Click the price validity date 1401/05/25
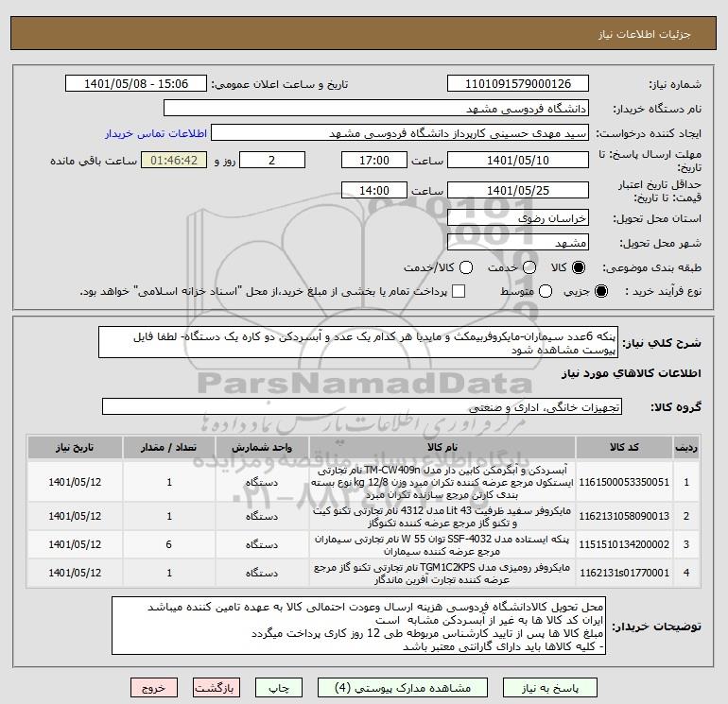Image resolution: width=728 pixels, height=704 pixels. 518,191
